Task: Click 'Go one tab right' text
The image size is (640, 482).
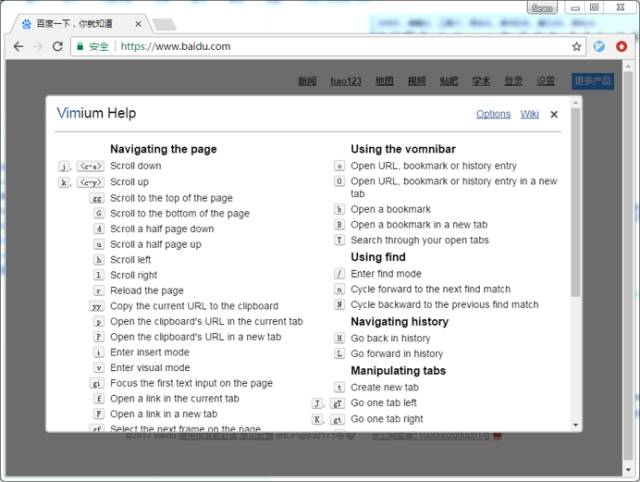Action: tap(387, 419)
